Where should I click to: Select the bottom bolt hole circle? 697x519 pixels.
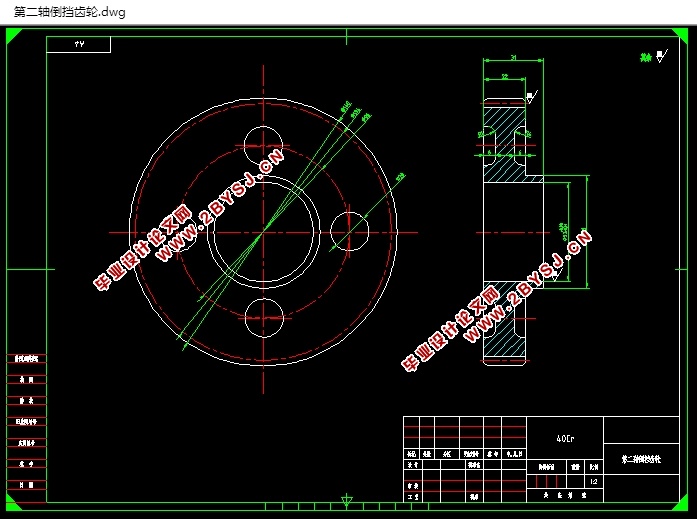pos(264,318)
